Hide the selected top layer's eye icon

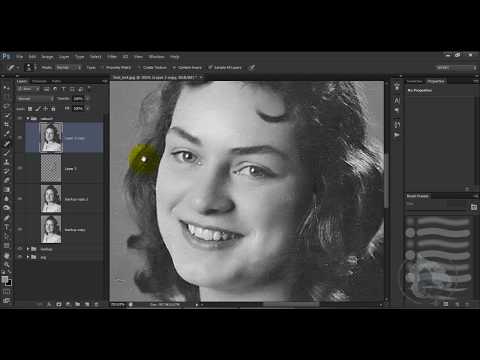pos(20,138)
